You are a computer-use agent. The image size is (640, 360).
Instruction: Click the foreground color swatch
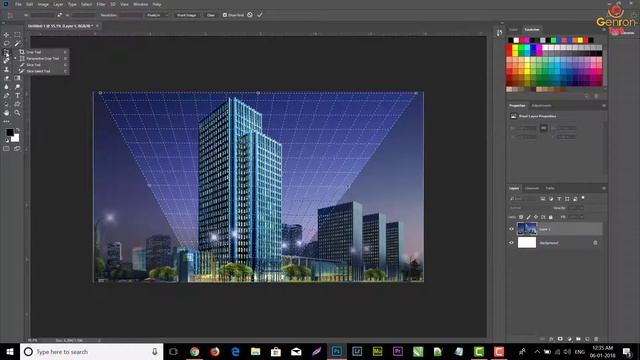pos(9,132)
